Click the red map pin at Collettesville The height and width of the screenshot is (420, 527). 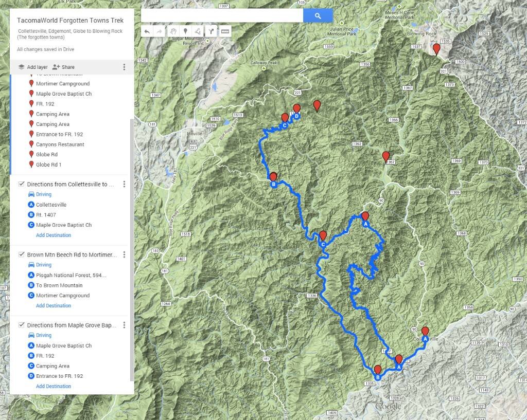point(425,331)
